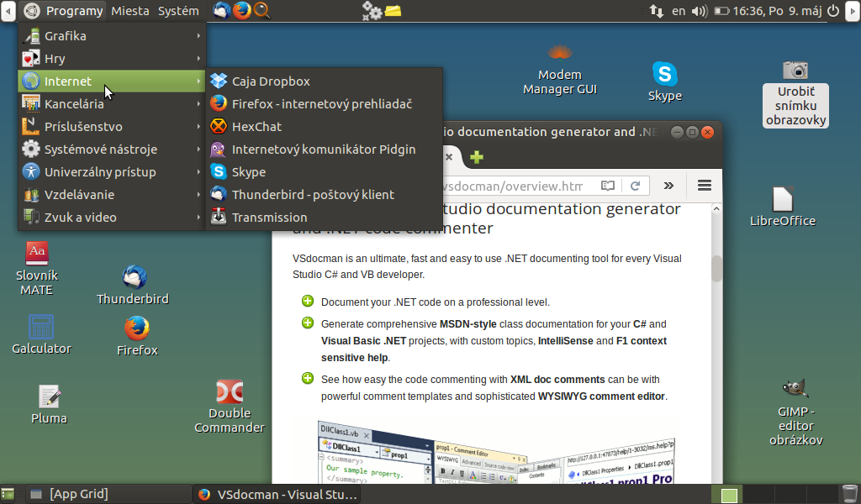Viewport: 861px width, 504px height.
Task: Open a new tab in Firefox window
Action: tap(477, 157)
